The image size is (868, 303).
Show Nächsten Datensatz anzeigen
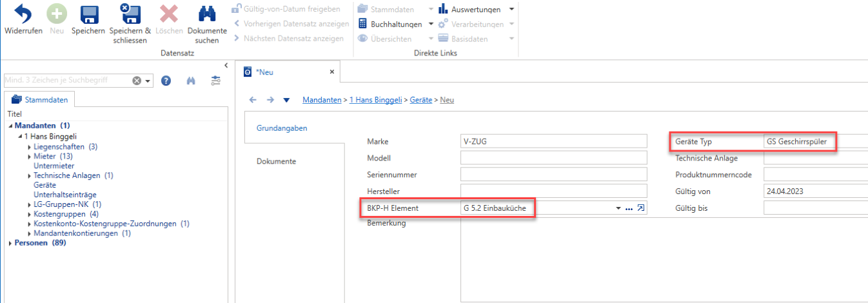click(x=288, y=38)
